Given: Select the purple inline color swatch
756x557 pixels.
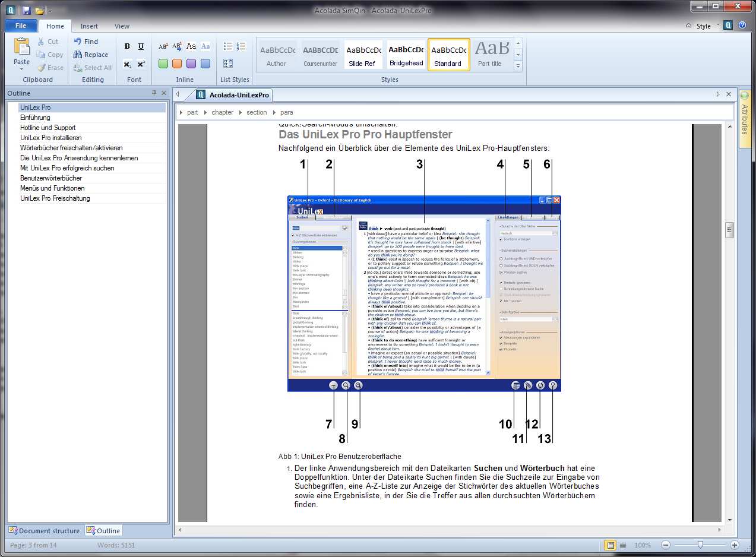Looking at the screenshot, I should 191,64.
